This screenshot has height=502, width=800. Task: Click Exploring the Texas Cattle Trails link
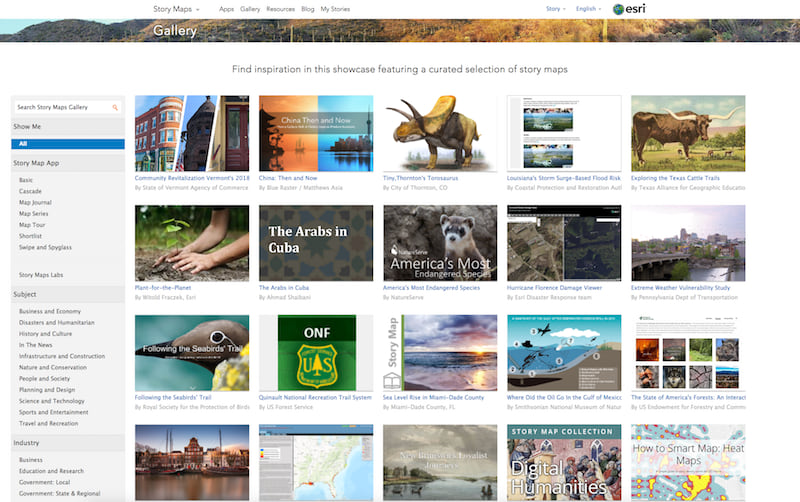click(675, 178)
